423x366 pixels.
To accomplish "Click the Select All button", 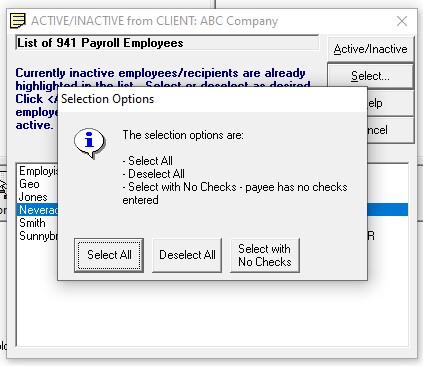I will [x=109, y=255].
